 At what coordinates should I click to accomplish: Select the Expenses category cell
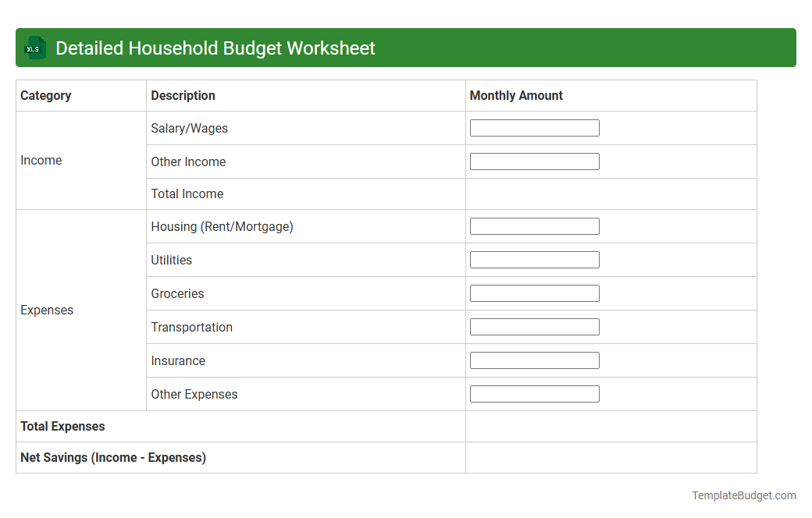[47, 310]
